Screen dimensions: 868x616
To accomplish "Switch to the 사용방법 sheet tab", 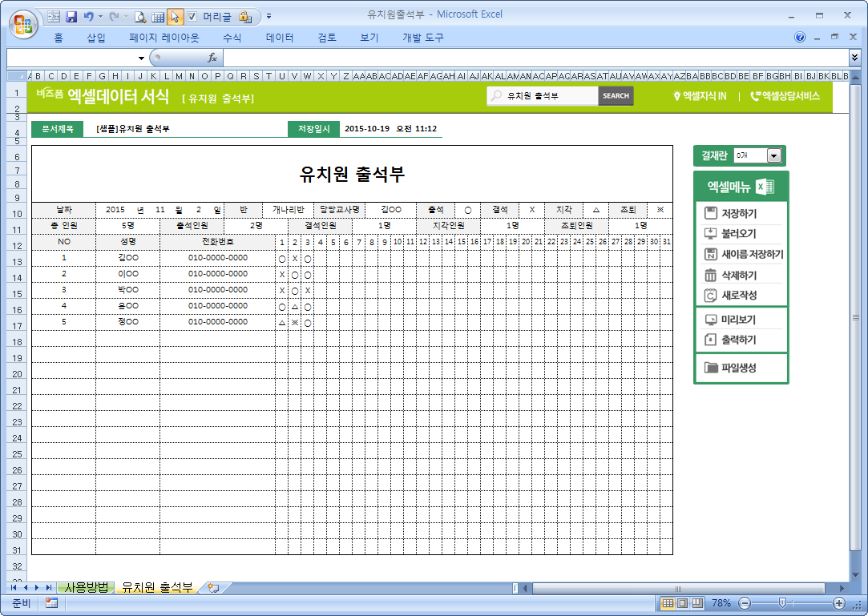I will click(x=85, y=587).
